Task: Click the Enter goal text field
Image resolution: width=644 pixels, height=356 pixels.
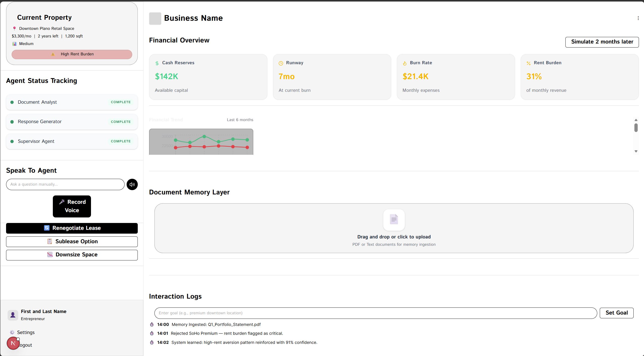Action: point(375,313)
